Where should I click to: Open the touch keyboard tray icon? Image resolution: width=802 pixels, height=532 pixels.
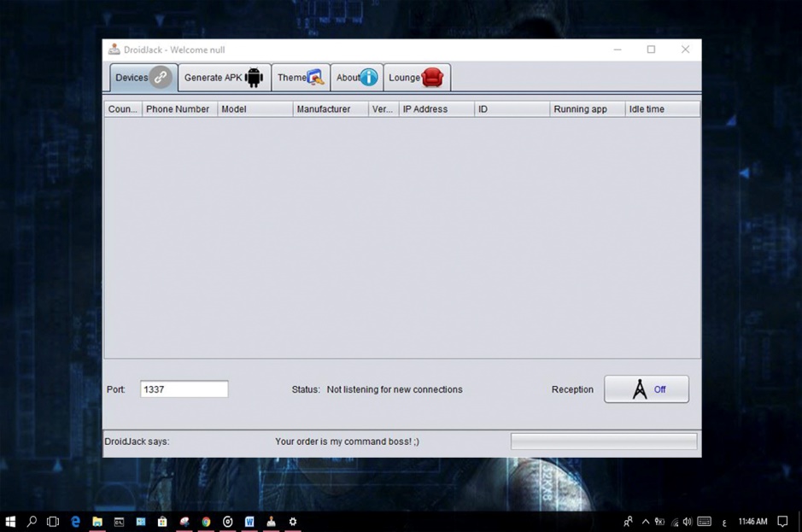coord(705,521)
